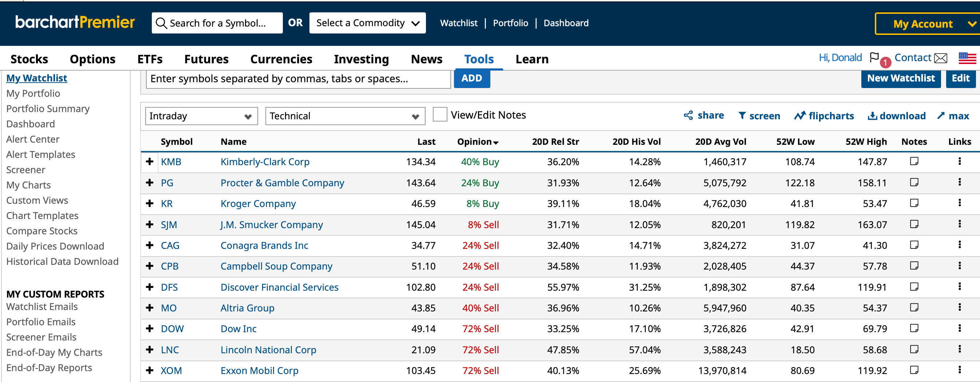This screenshot has height=382, width=980.
Task: Click the magnifier icon in symbol search
Action: tap(161, 23)
